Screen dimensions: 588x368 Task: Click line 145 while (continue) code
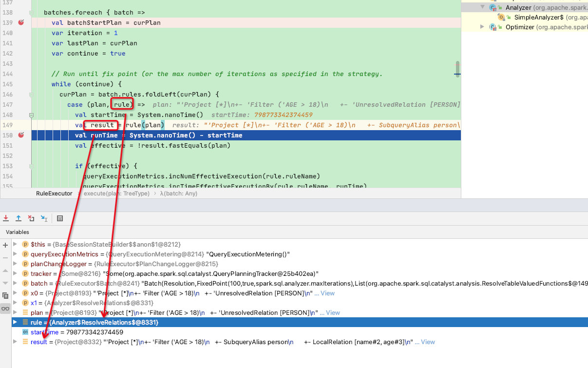pyautogui.click(x=87, y=84)
